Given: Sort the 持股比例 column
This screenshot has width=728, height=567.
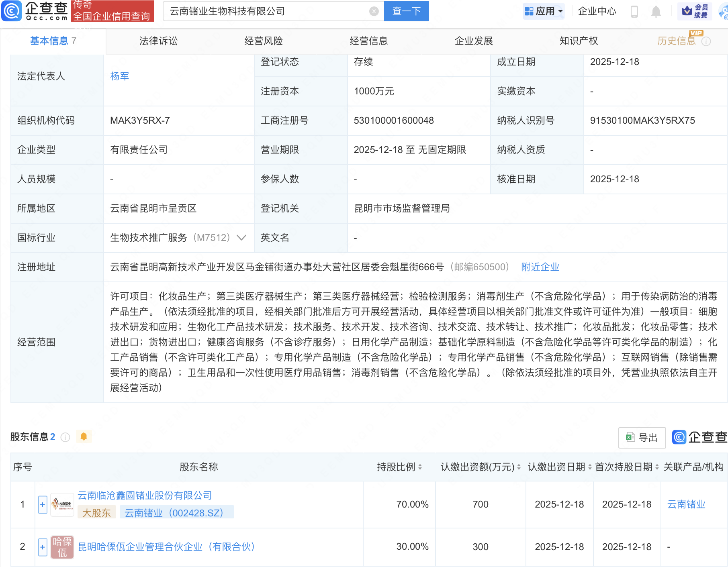Looking at the screenshot, I should 419,467.
